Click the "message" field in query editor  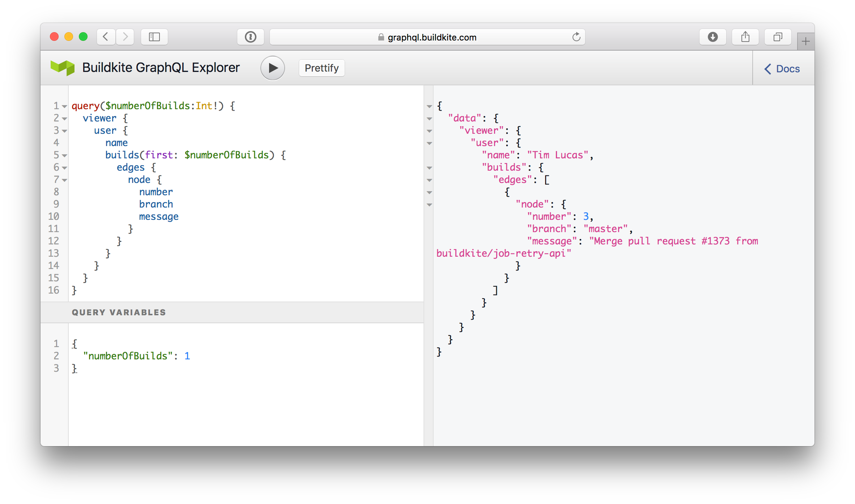point(159,217)
